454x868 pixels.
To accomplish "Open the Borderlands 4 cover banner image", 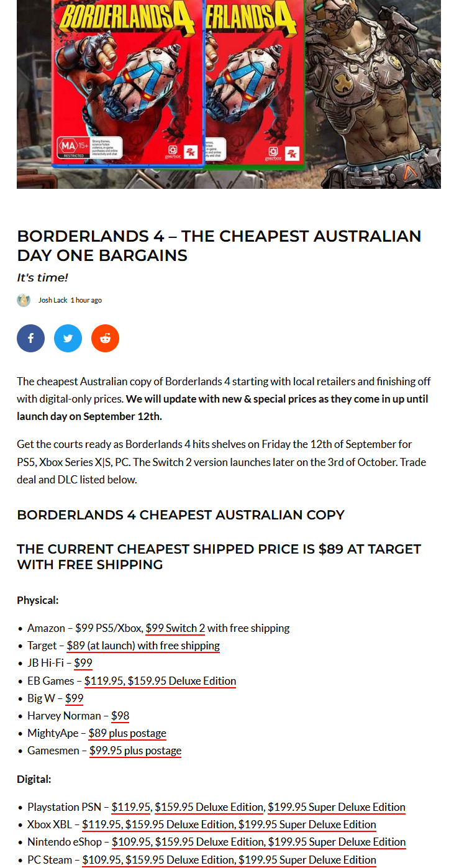I will click(x=229, y=94).
